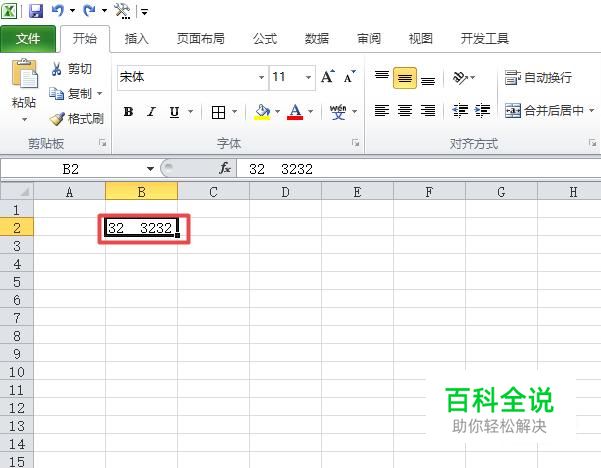Toggle center horizontal alignment

405,110
